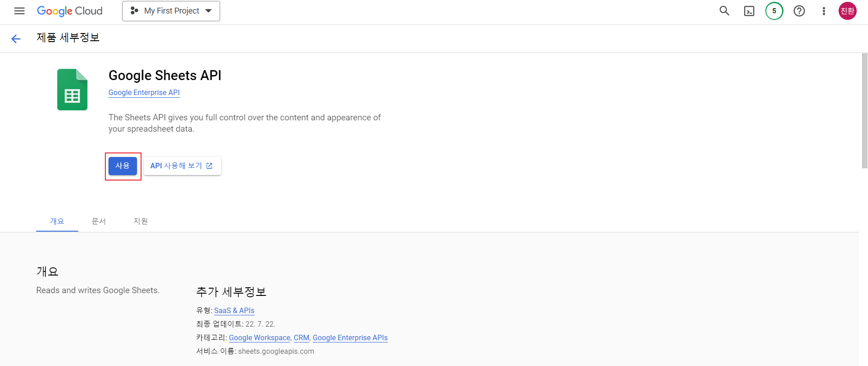This screenshot has height=366, width=868.
Task: Open the hamburger navigation menu
Action: pos(19,11)
